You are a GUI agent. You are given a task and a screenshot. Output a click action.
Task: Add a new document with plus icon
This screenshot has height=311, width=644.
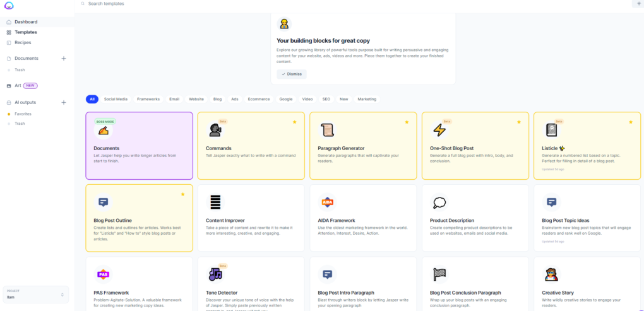[x=64, y=58]
